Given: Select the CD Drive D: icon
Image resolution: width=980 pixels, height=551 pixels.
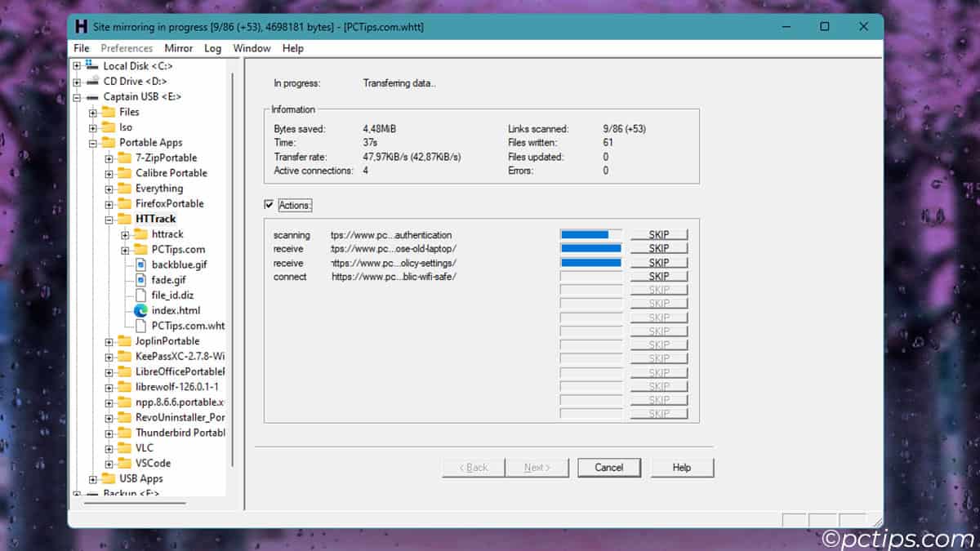Looking at the screenshot, I should pos(92,81).
